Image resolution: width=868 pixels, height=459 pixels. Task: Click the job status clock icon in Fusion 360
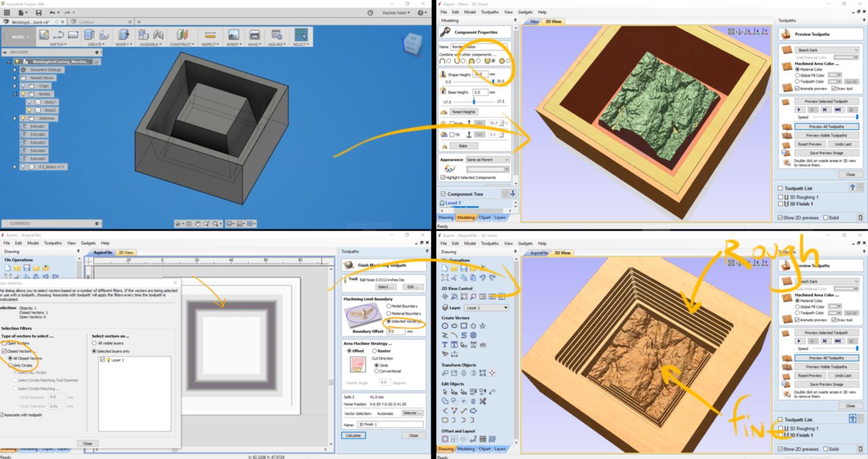click(x=370, y=13)
